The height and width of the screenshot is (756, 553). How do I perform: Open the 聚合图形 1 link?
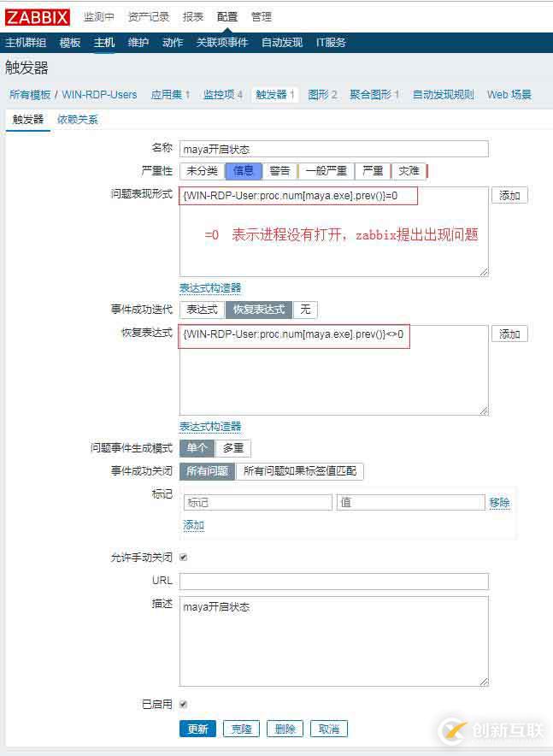[x=374, y=94]
